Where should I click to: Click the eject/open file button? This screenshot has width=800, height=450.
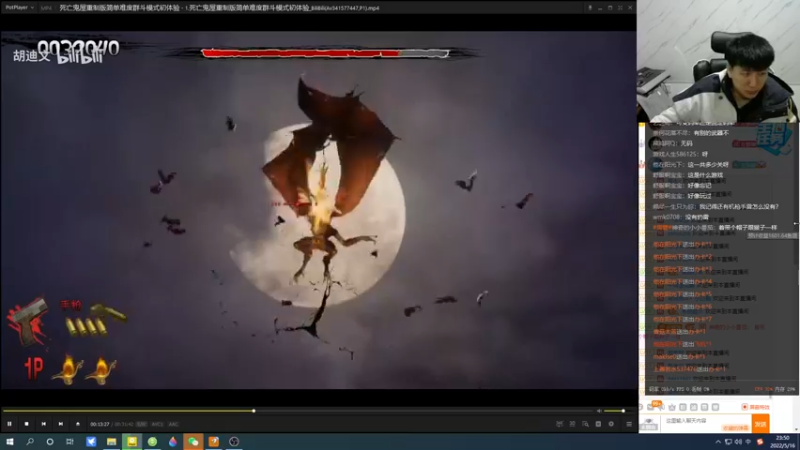(78, 424)
